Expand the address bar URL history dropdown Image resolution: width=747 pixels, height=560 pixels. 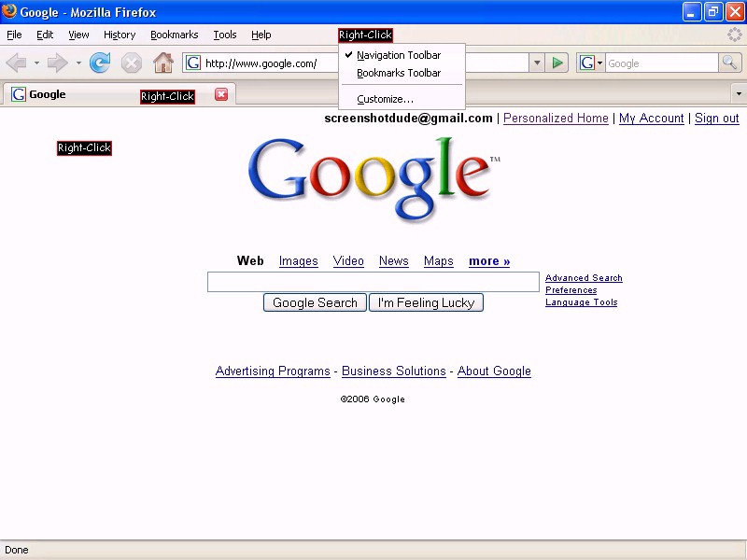tap(537, 63)
